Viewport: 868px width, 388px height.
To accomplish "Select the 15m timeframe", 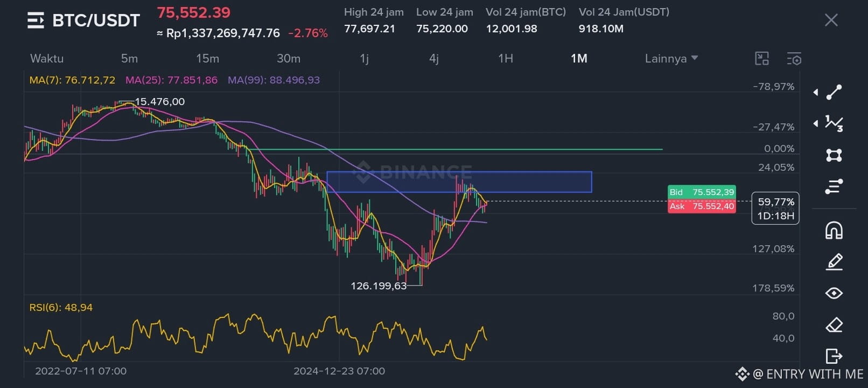I will (207, 58).
